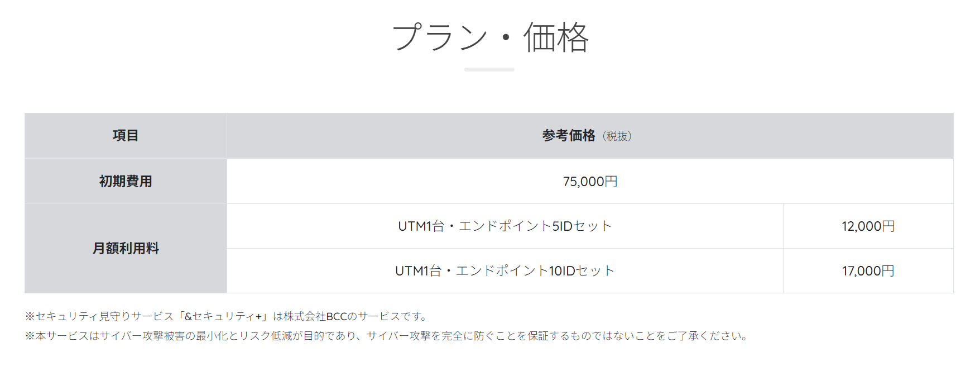This screenshot has height=366, width=980.
Task: Click the UTM1台・エンドポイント5IDセット cell
Action: (505, 226)
